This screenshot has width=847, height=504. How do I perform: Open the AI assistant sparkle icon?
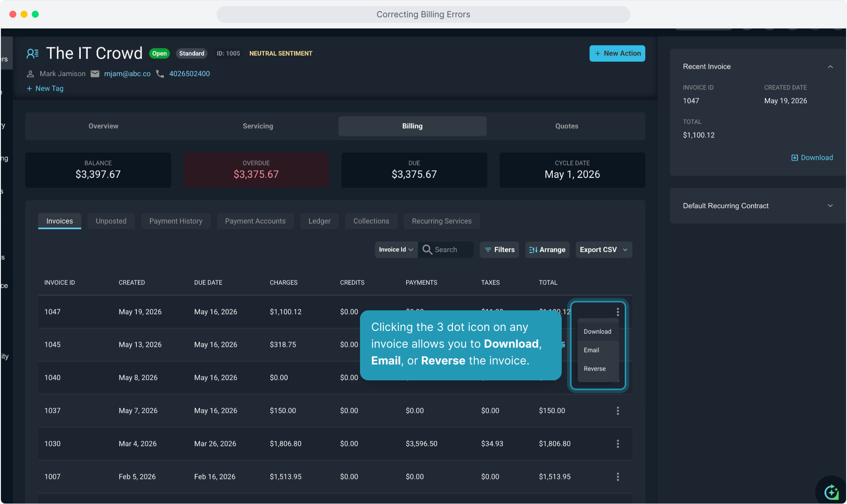(831, 492)
